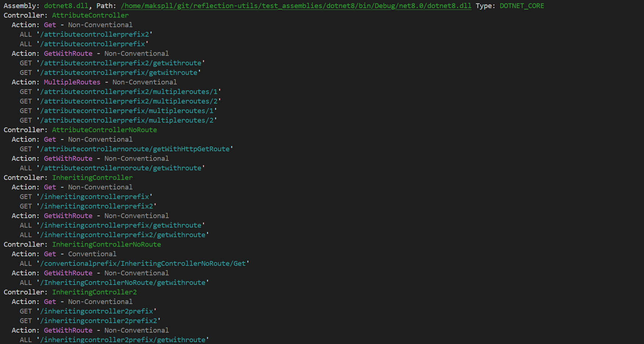Select 'Get' action name under AttributeController
Image resolution: width=644 pixels, height=344 pixels.
point(50,25)
